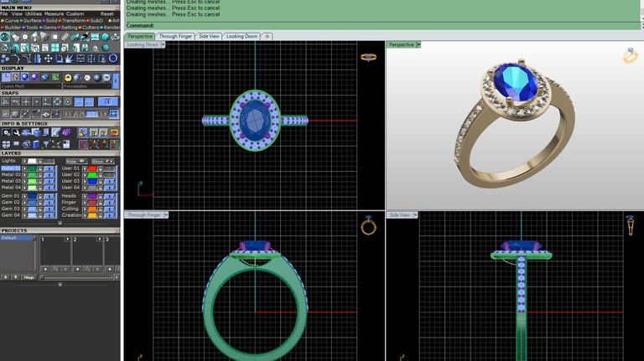The image size is (644, 361).
Task: Open the Measure menu
Action: tap(54, 14)
